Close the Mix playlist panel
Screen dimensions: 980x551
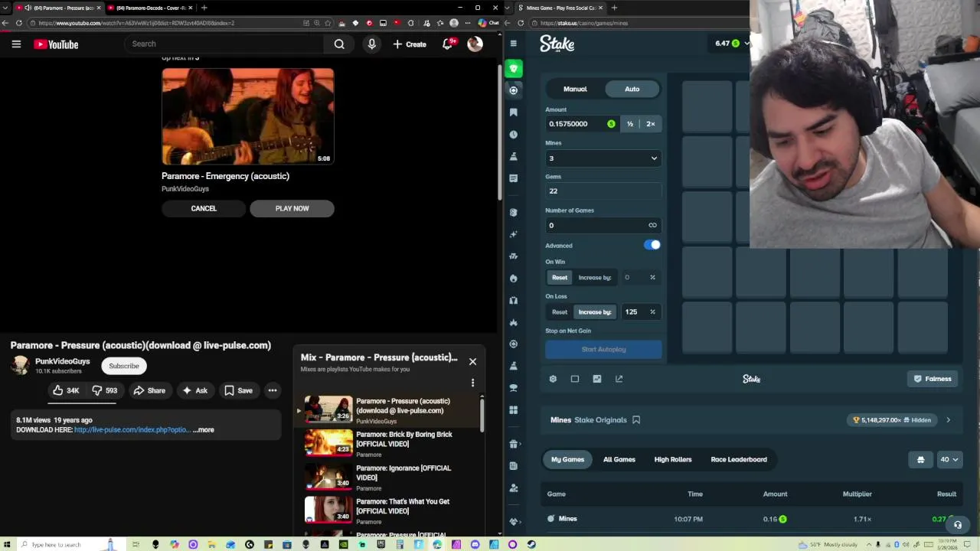[x=472, y=361]
